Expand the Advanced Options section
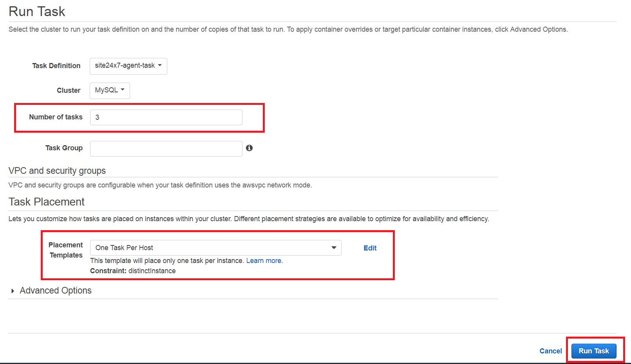This screenshot has height=364, width=631. tap(55, 290)
